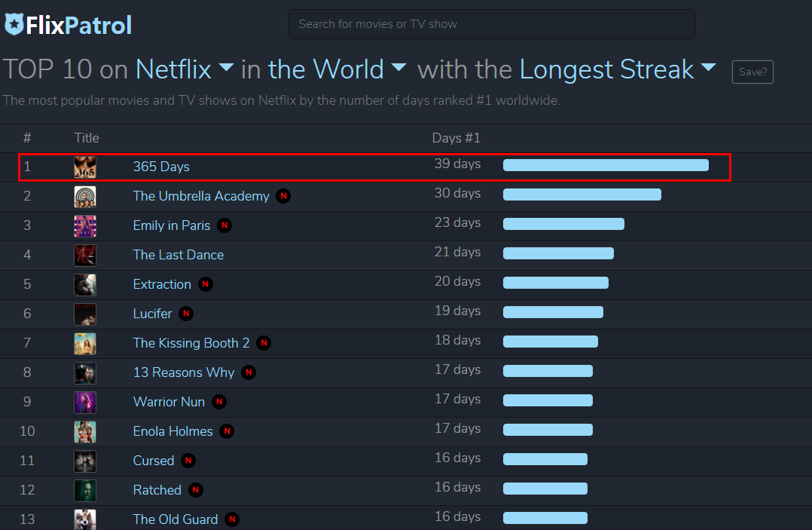Click the Netflix N badge beside Emily in Paris
This screenshot has width=812, height=530.
coord(224,225)
